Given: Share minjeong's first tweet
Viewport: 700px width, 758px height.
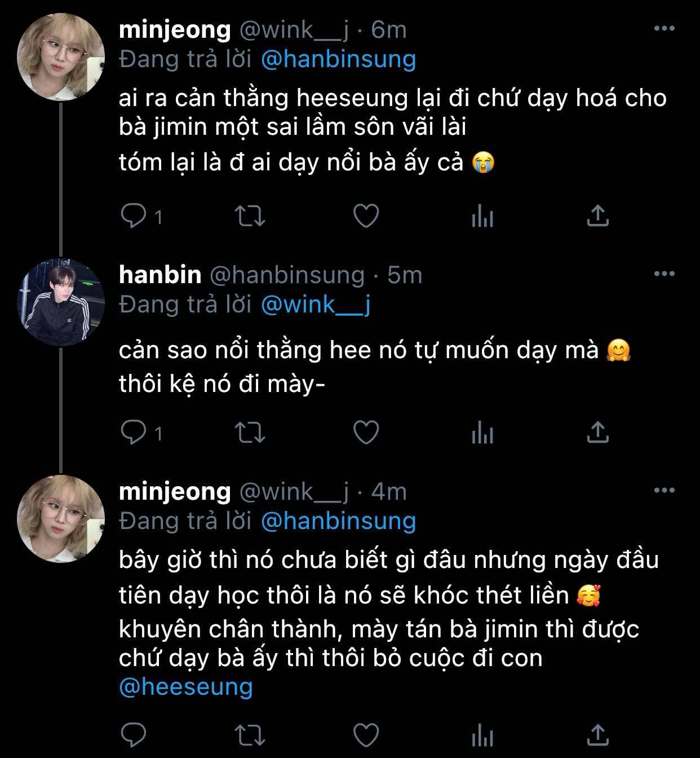Looking at the screenshot, I should [597, 215].
